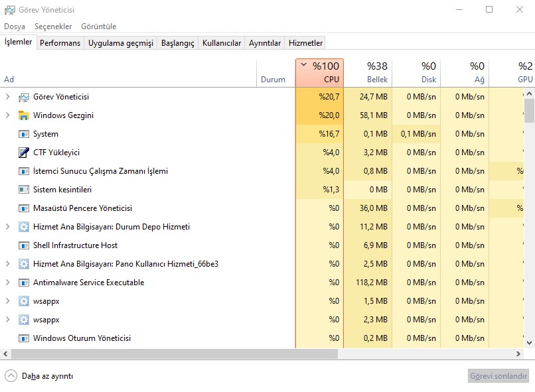Select the Windows Oturum Yöneticisi name
The width and height of the screenshot is (535, 392).
click(x=82, y=338)
